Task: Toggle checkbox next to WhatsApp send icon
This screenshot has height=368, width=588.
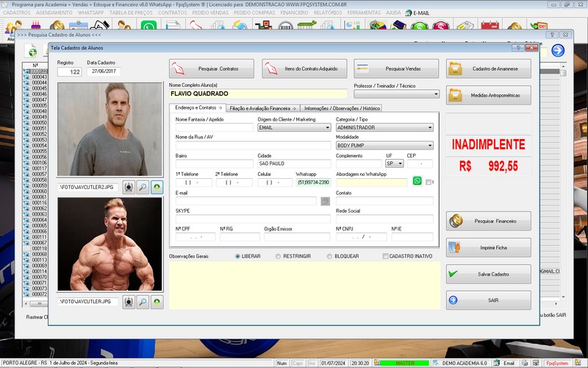Action: (429, 182)
